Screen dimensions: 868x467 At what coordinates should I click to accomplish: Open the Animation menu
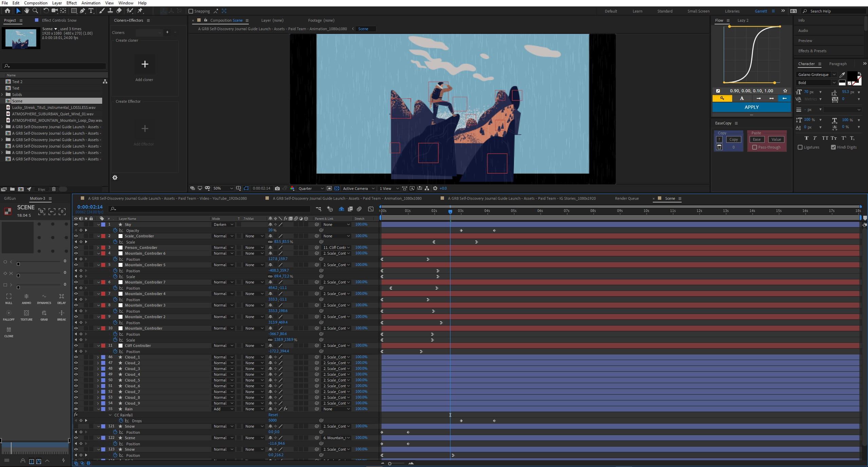click(x=91, y=3)
